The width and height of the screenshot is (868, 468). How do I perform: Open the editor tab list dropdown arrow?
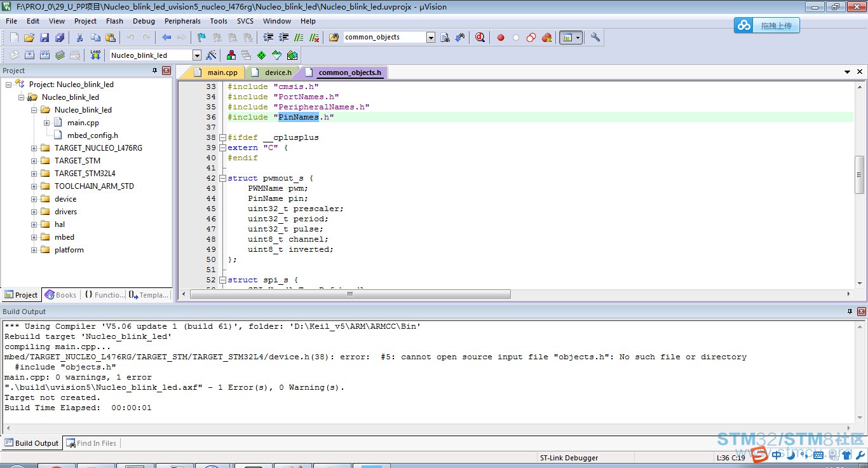(848, 72)
